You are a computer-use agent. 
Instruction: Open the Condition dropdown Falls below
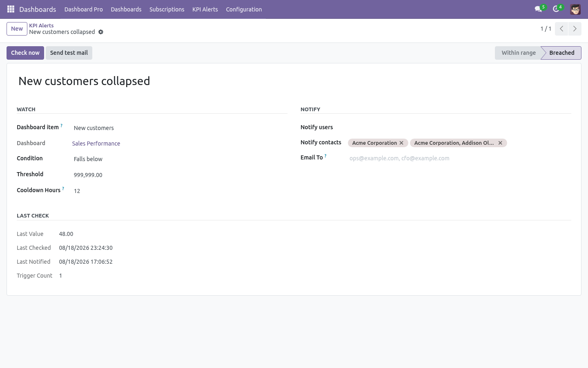pos(180,159)
